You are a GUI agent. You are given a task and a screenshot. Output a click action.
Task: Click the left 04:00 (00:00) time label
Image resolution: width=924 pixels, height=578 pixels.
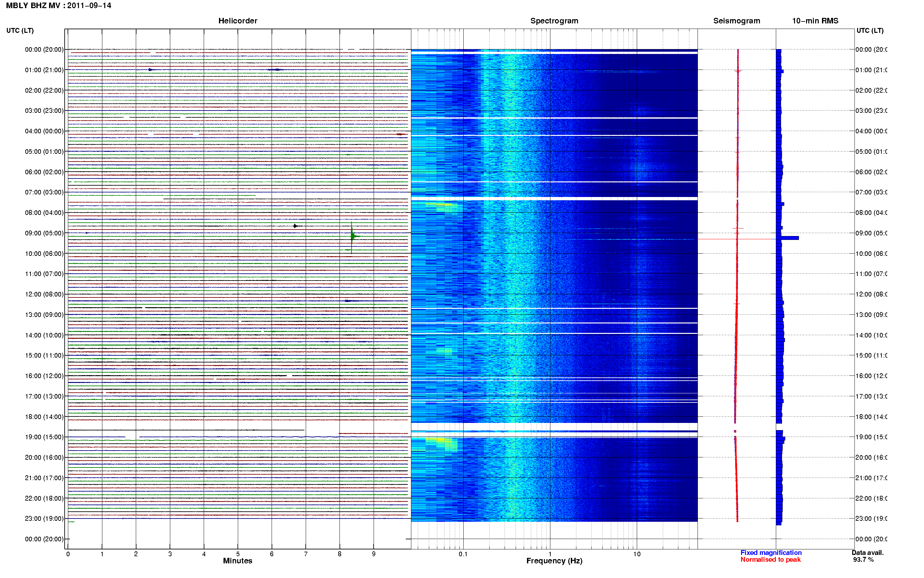pyautogui.click(x=44, y=131)
